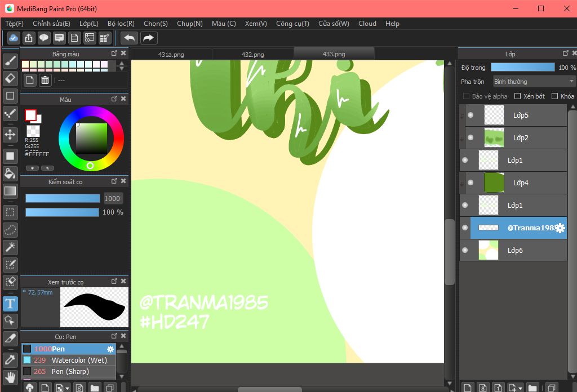Click the speech bubble icon in toolbar
This screenshot has width=577, height=392.
[x=44, y=38]
